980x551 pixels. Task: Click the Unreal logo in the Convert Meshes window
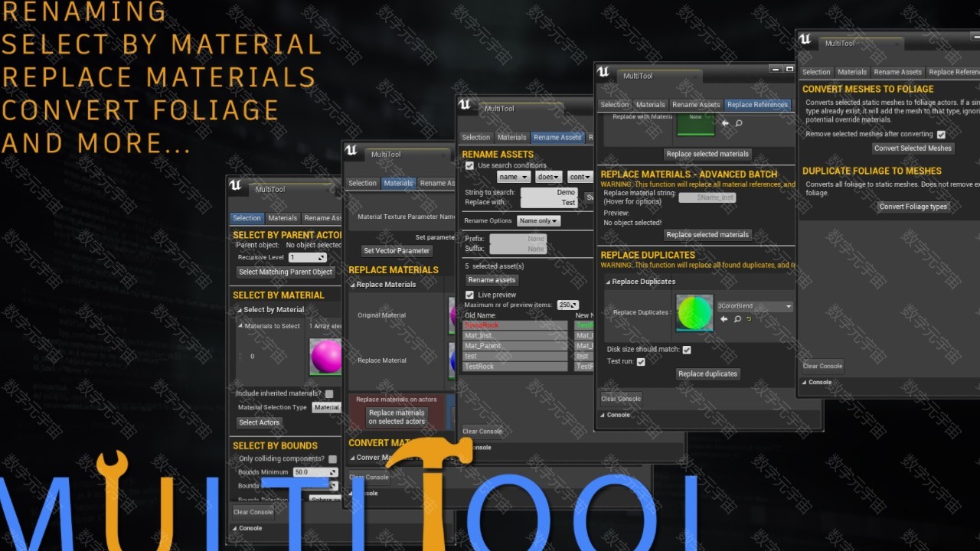[805, 39]
